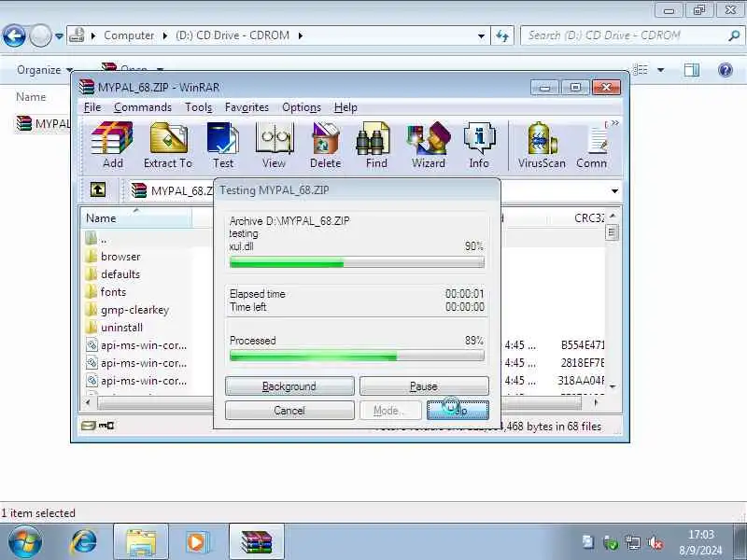Sort by the Name column header
This screenshot has height=560, width=747.
[136, 218]
